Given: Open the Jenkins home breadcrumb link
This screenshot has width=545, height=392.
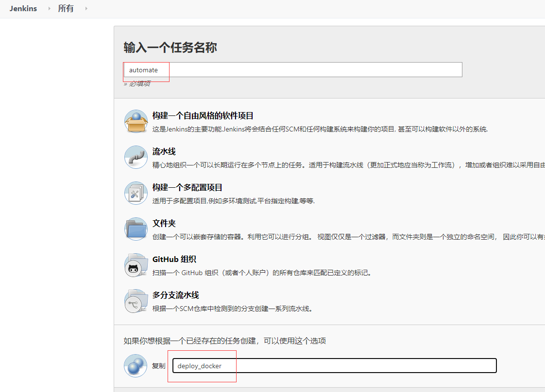Looking at the screenshot, I should pyautogui.click(x=23, y=9).
